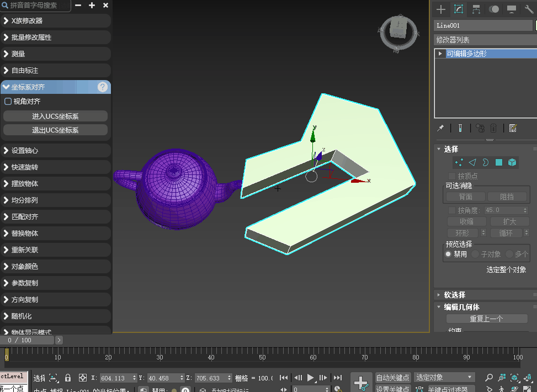Open the Motion panel tab
This screenshot has height=392, width=537.
(493, 9)
